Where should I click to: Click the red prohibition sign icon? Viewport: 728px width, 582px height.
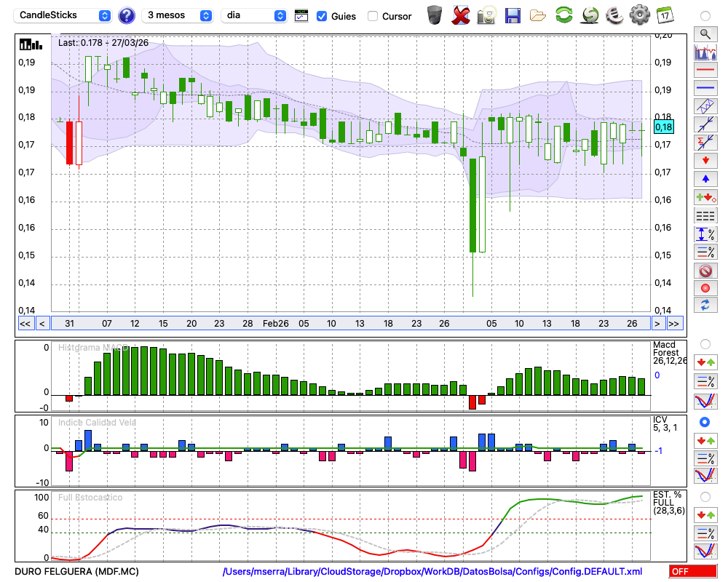705,271
